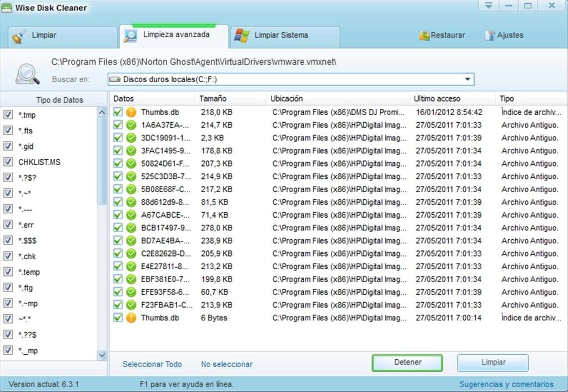Click the green status icon of EBF381E0 row
This screenshot has width=568, height=392.
click(131, 279)
